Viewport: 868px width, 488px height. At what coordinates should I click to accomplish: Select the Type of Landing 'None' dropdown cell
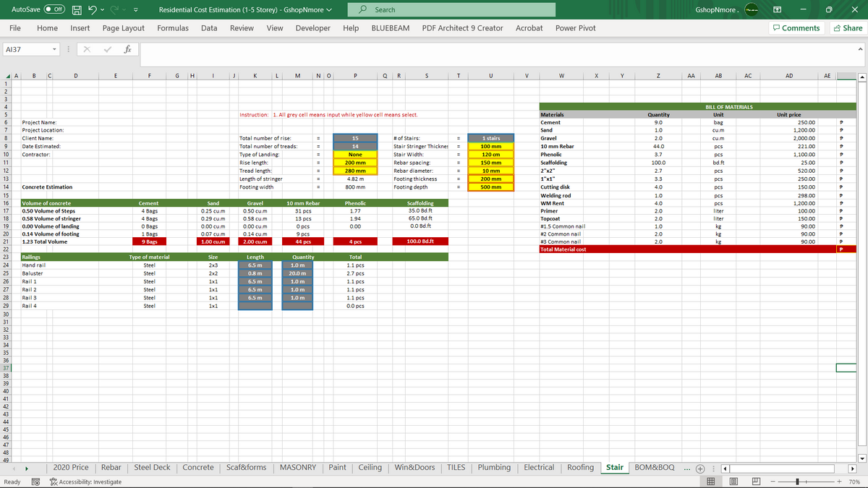coord(355,155)
